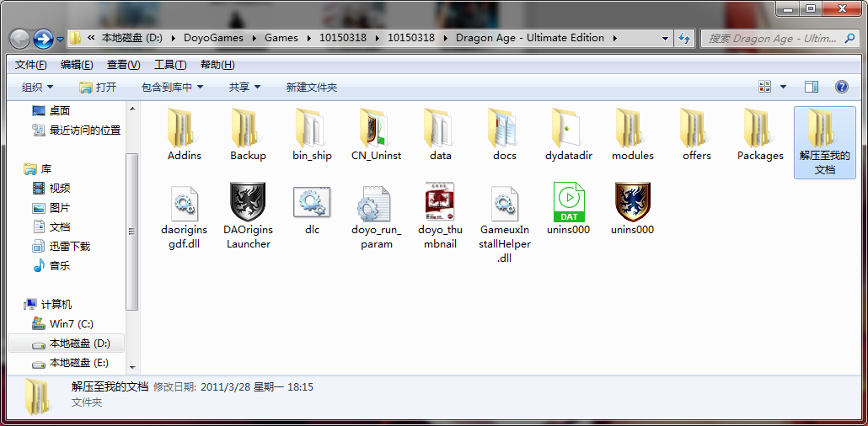Viewport: 868px width, 426px height.
Task: Select the DAOriginsLauncher griffin icon
Action: click(248, 202)
